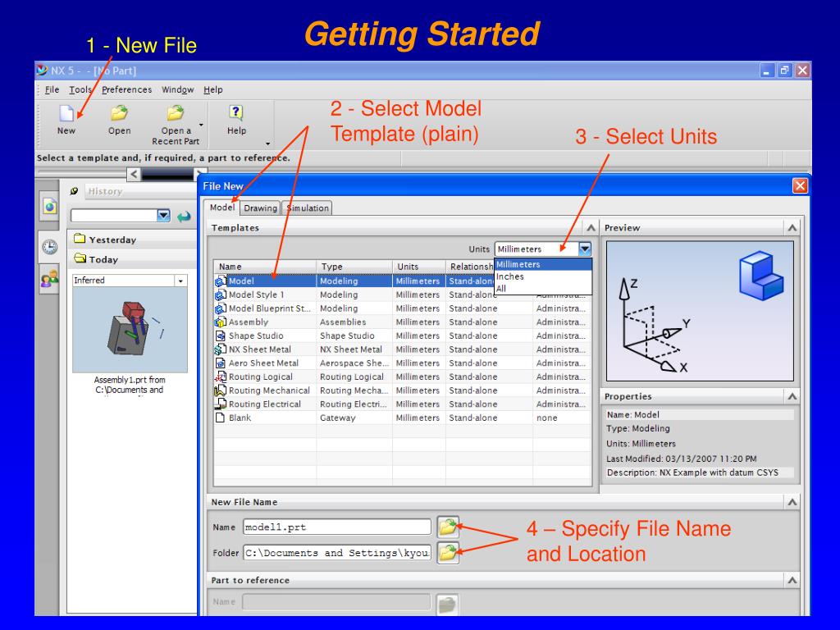Collapse the Templates section
Viewport: 840px width, 630px height.
pos(591,228)
